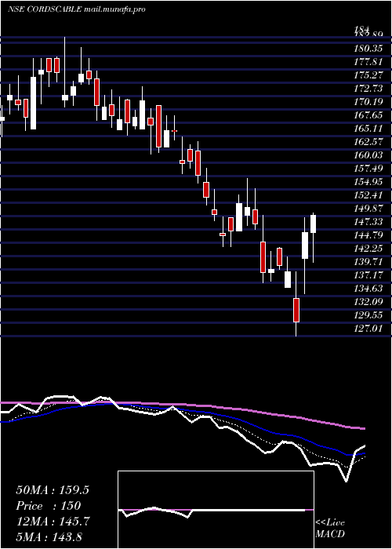The image size is (392, 549).
Task: Click the 160.03 price label
Action: 368,155
